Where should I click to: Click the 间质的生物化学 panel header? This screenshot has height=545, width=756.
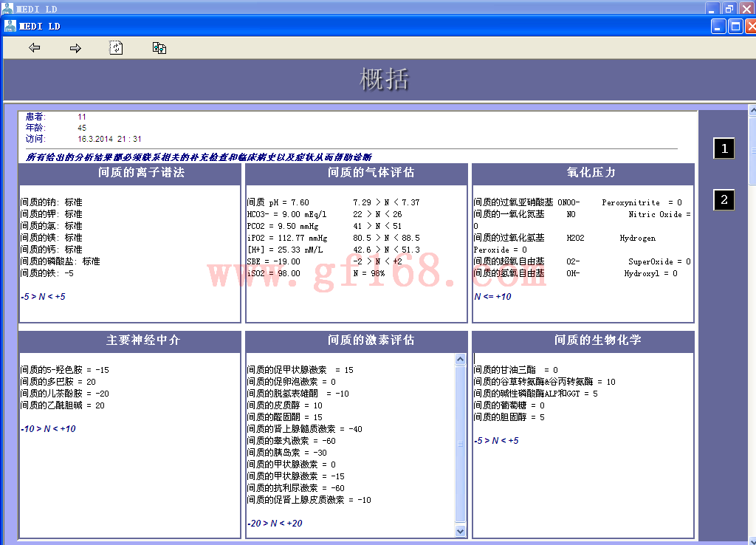coord(583,341)
